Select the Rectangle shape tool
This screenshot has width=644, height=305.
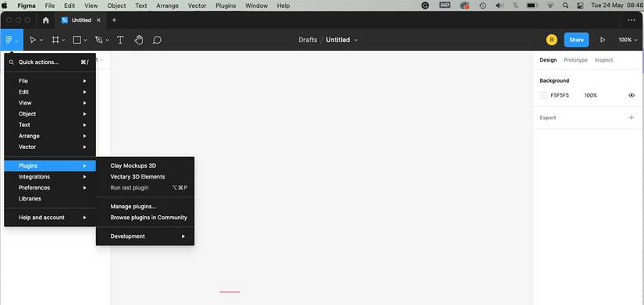76,40
